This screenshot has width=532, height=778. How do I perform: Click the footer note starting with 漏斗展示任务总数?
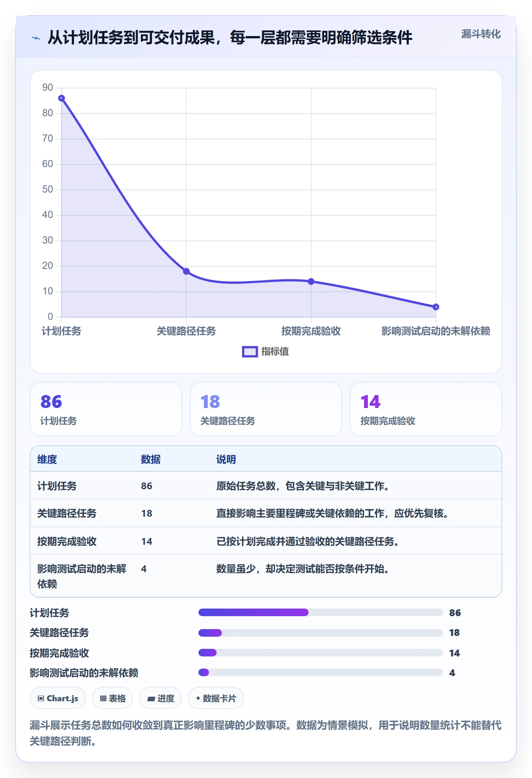click(x=266, y=733)
